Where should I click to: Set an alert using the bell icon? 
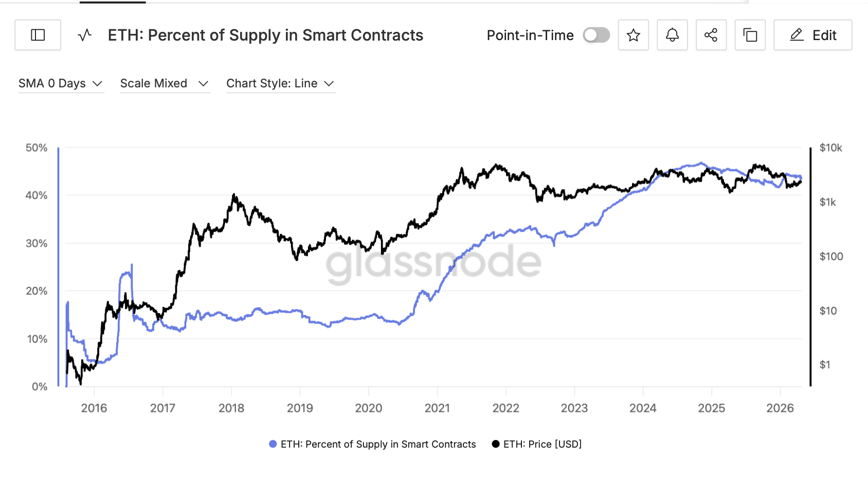(x=672, y=35)
